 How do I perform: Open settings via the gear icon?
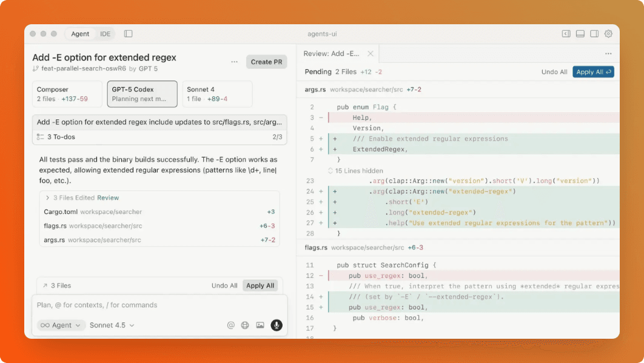(608, 34)
